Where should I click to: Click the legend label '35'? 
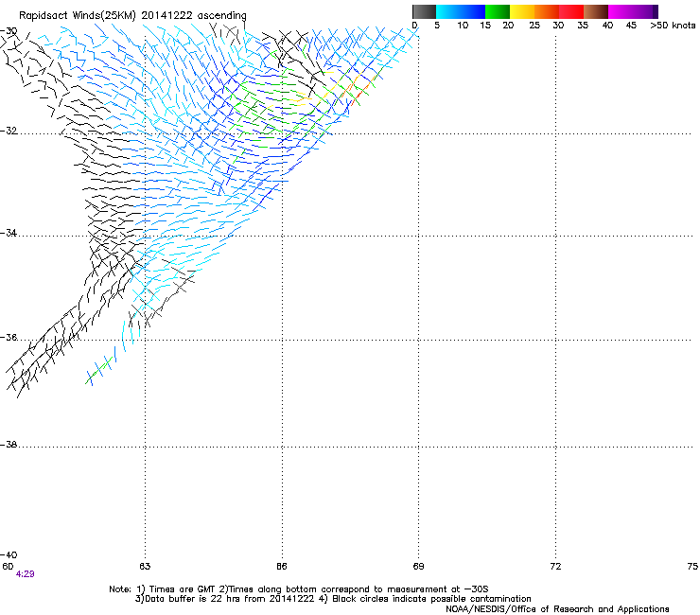(583, 26)
